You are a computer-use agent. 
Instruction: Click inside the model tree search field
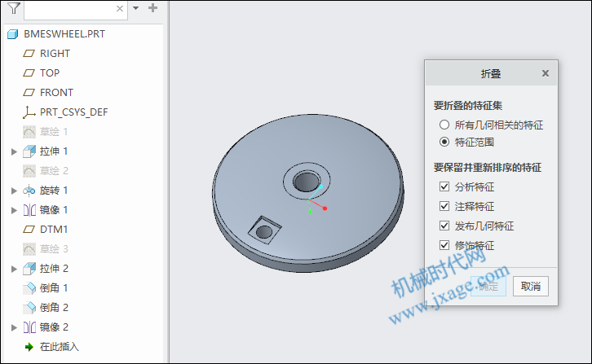pos(70,9)
